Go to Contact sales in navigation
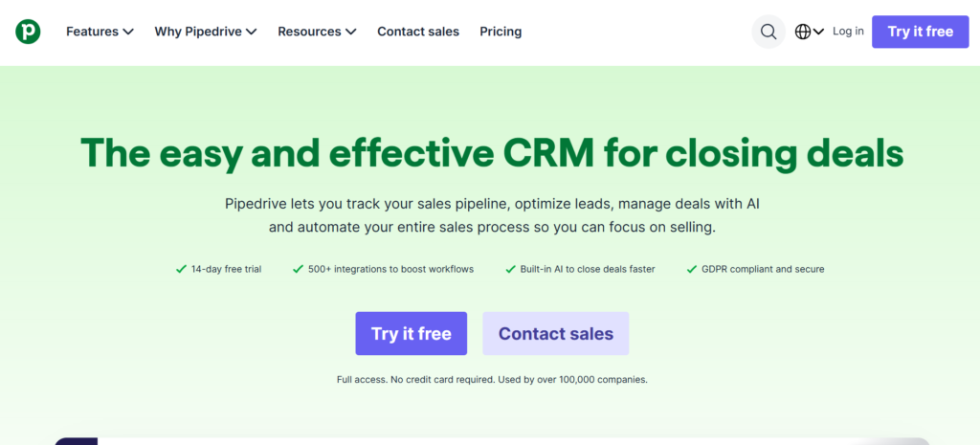The width and height of the screenshot is (980, 445). coord(418,32)
